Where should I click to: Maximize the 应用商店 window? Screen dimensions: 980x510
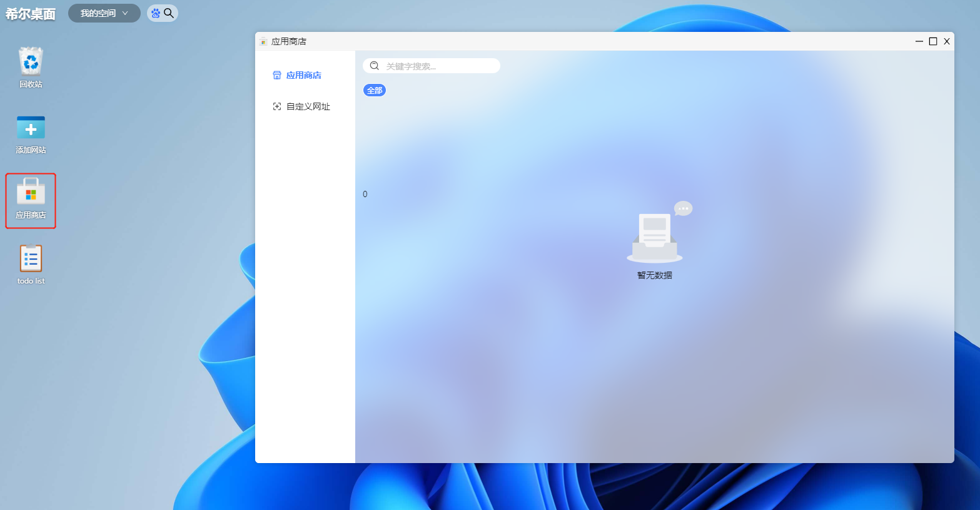pyautogui.click(x=933, y=41)
